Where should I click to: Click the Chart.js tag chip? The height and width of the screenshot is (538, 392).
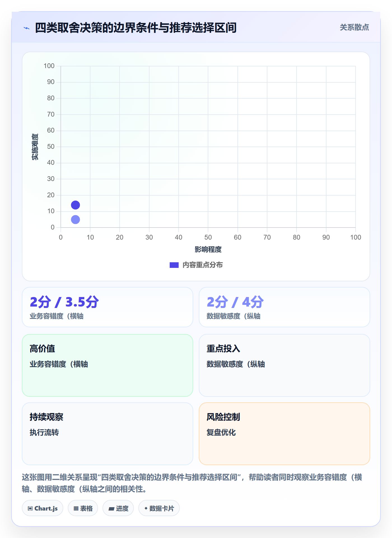point(43,508)
